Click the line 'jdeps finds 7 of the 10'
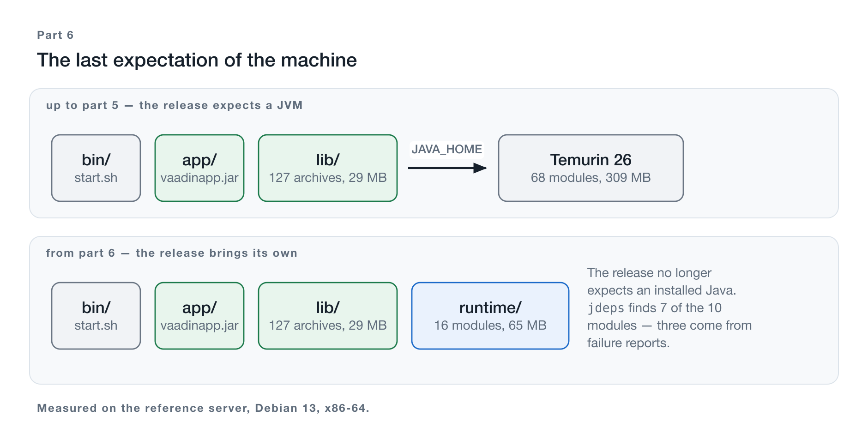The height and width of the screenshot is (434, 868). (654, 308)
